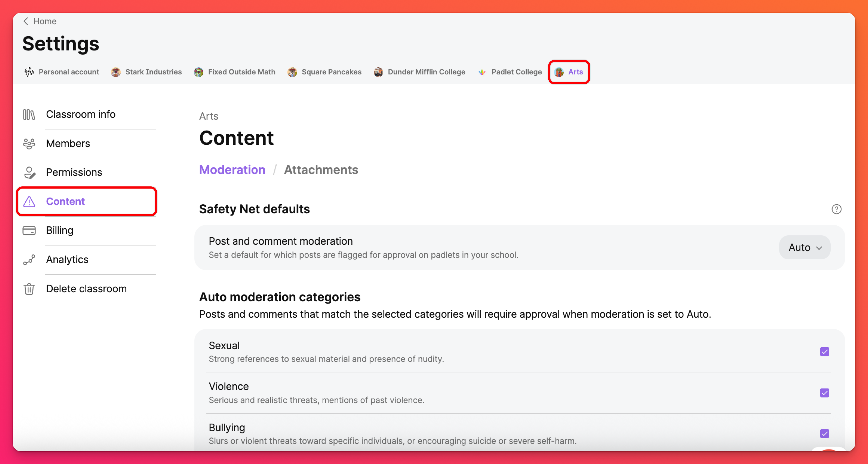Click the Members people icon
Screen dimensions: 868x464
[29, 144]
